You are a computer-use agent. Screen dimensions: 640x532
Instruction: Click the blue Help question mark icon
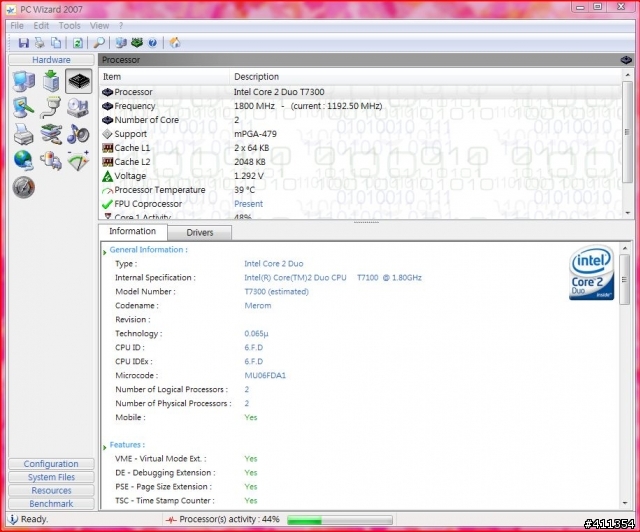tap(152, 42)
